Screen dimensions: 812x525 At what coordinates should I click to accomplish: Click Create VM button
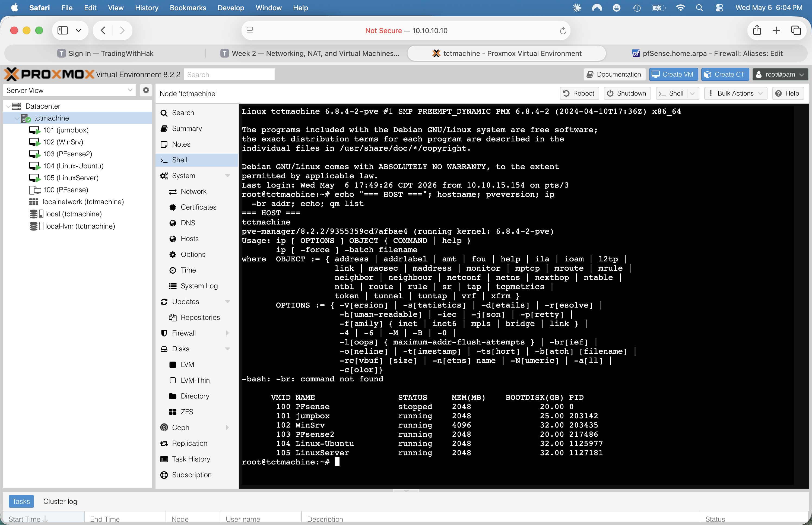point(673,74)
